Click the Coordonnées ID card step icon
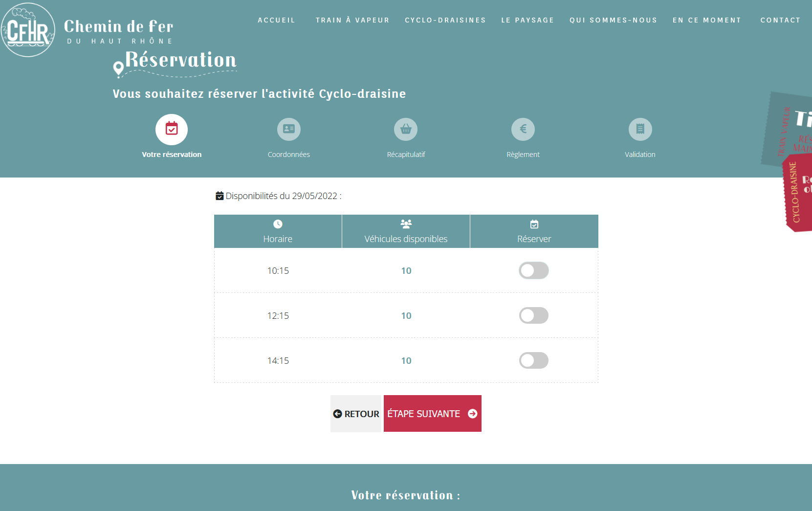812x511 pixels. click(289, 129)
